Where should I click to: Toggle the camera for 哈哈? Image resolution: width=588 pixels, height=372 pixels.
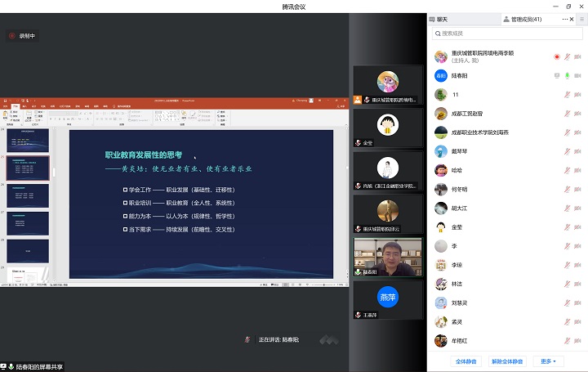pos(577,170)
